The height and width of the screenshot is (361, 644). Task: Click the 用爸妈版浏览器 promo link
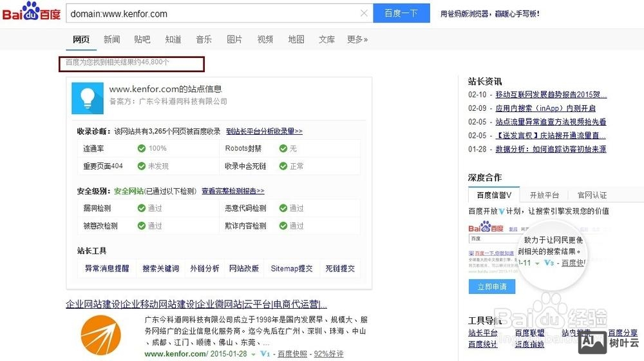[x=490, y=14]
